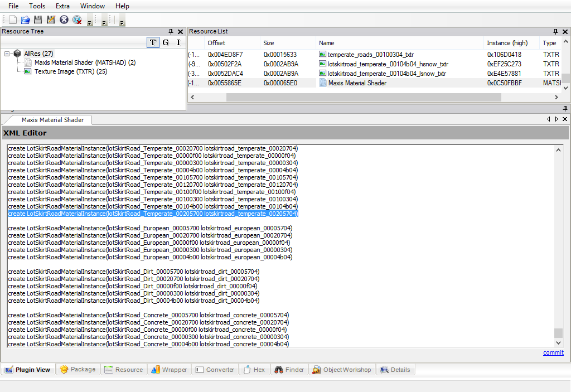Click the Close package X circle icon
Screen dimensions: 571x392
tap(64, 20)
